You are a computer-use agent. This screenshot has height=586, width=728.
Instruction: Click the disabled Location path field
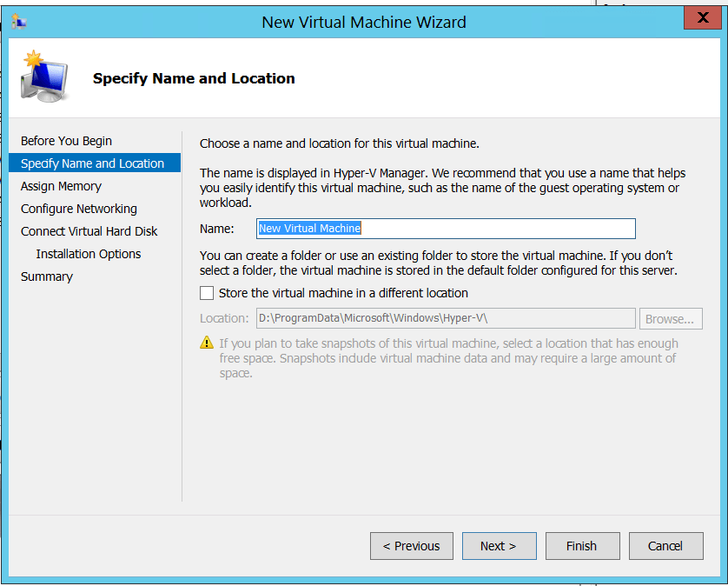pos(446,318)
